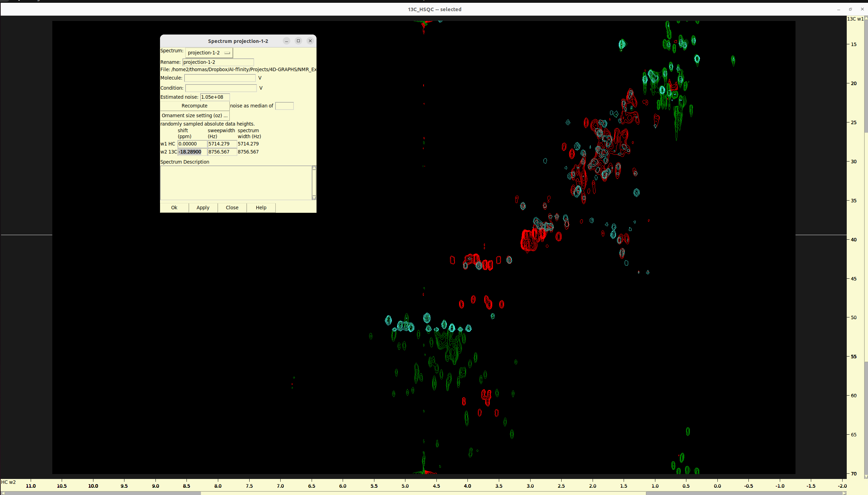868x495 pixels.
Task: Expand the Condition V dropdown arrow
Action: tap(261, 88)
